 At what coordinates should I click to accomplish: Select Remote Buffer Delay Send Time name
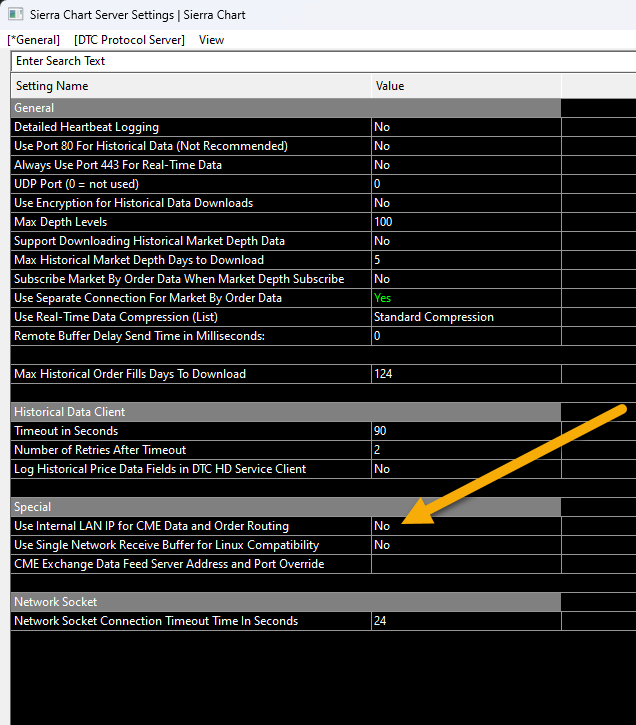pos(191,336)
